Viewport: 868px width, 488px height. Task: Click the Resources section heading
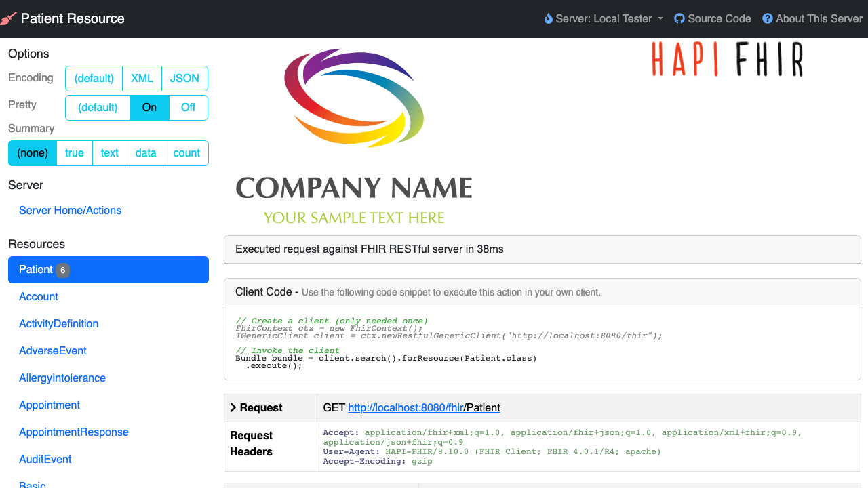(37, 245)
